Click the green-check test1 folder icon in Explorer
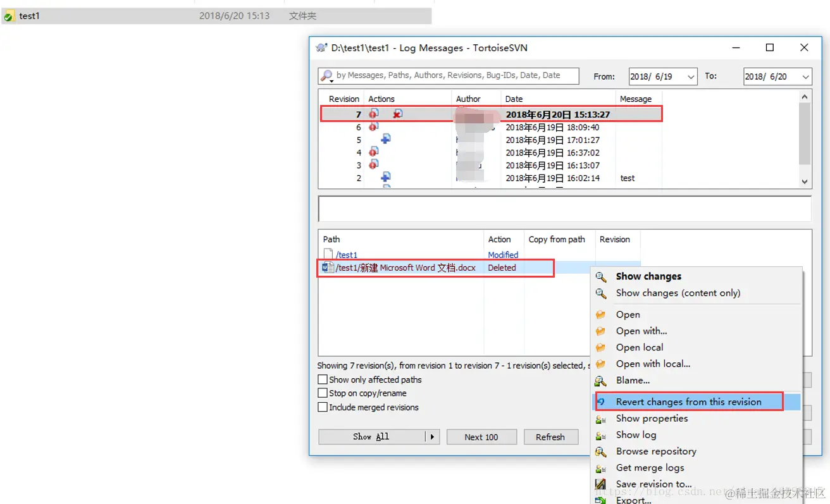 pyautogui.click(x=9, y=16)
